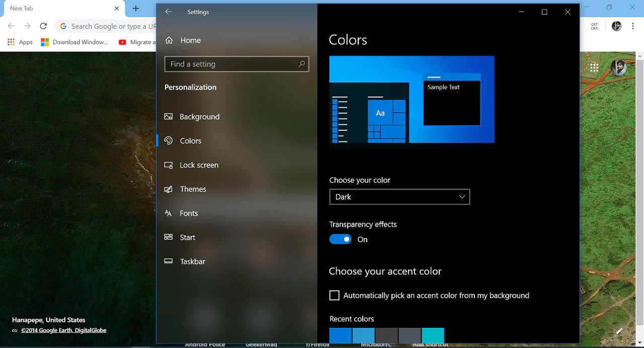Open the Home page of Settings

pos(190,40)
